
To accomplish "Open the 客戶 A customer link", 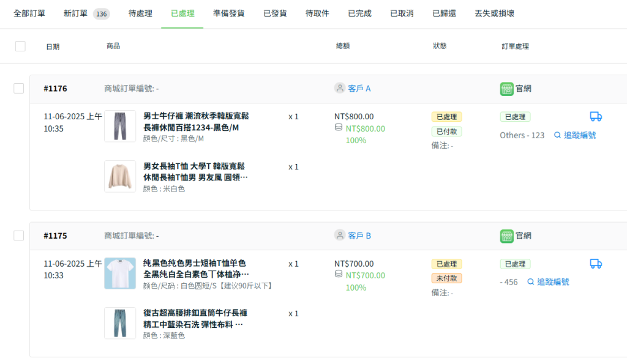I will (359, 89).
